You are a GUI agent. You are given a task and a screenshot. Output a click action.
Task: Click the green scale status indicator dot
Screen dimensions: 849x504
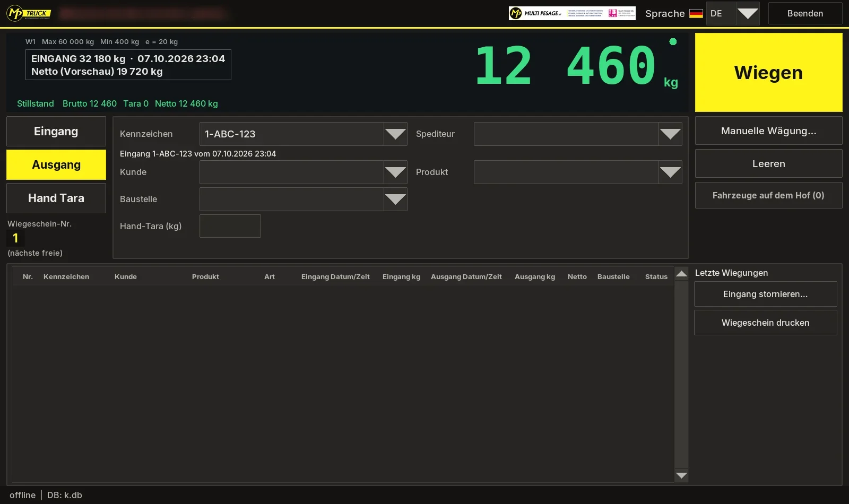[673, 41]
